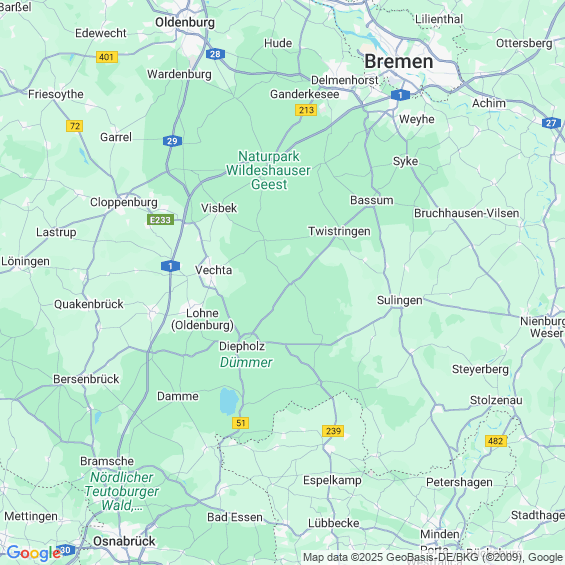Click the Cloppenburg town label
Screen dimensions: 565x565
(124, 202)
